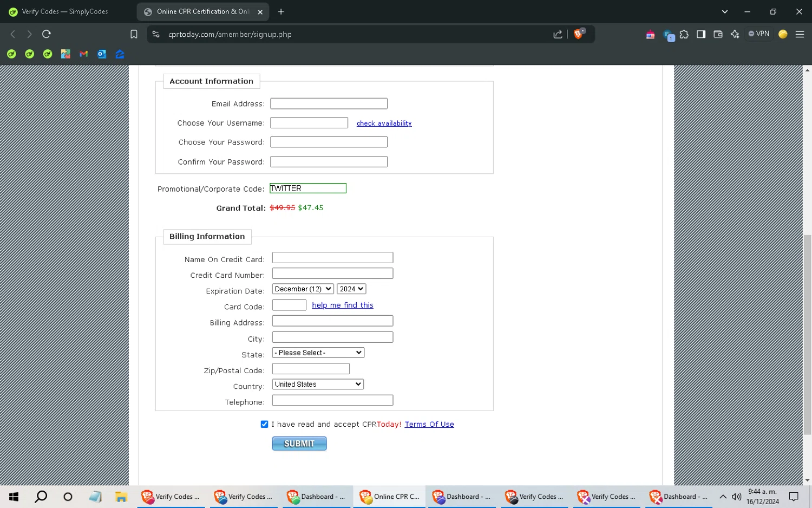Click the City field
The width and height of the screenshot is (812, 508).
(332, 337)
